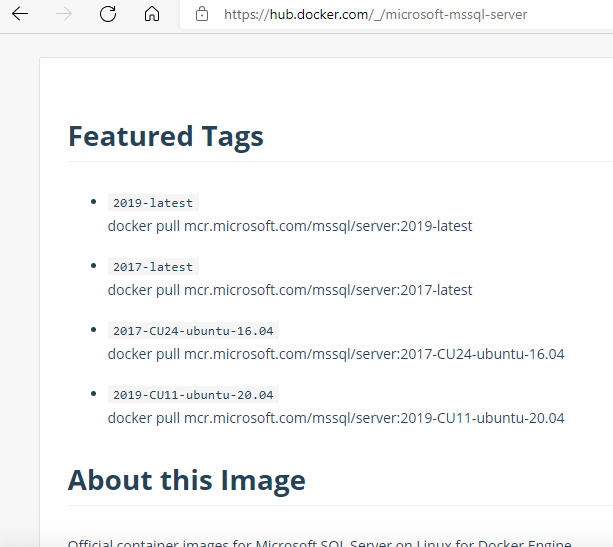Click docker pull command for 2017-CU24-ubuntu-16.04
The width and height of the screenshot is (613, 547).
coord(336,354)
